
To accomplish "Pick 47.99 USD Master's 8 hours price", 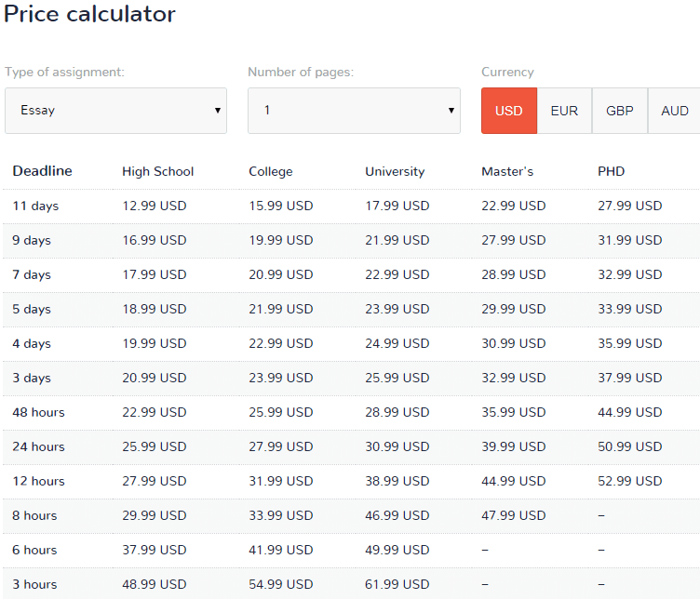I will click(514, 515).
